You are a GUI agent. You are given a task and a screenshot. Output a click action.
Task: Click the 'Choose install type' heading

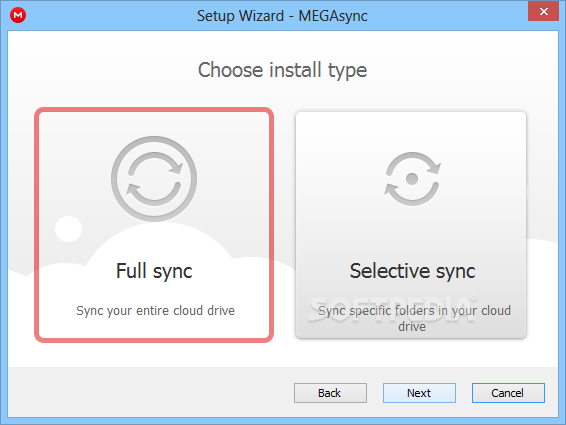click(x=283, y=70)
